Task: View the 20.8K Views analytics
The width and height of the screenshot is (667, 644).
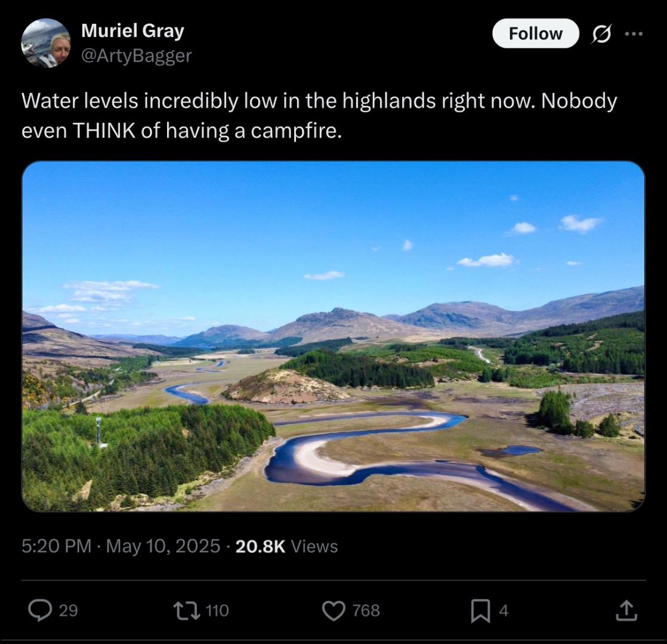Action: pyautogui.click(x=286, y=546)
